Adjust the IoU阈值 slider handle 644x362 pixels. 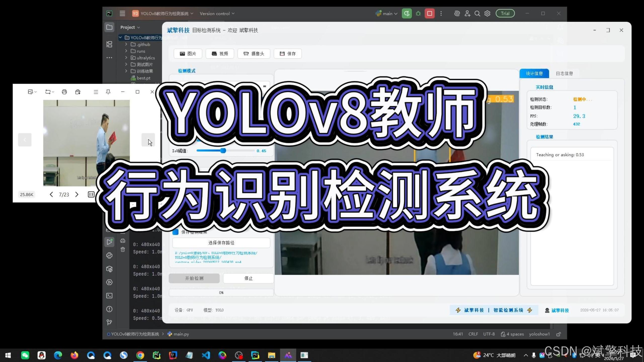click(x=223, y=151)
